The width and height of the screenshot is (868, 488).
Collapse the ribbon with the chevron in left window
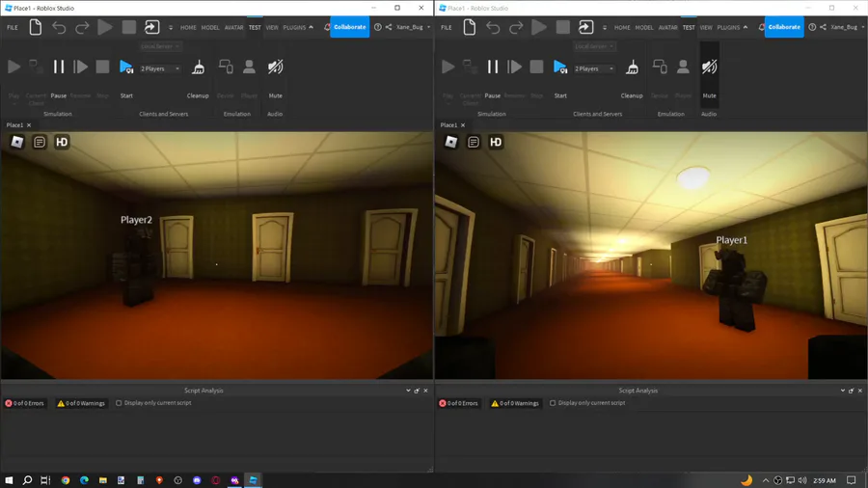coord(312,27)
